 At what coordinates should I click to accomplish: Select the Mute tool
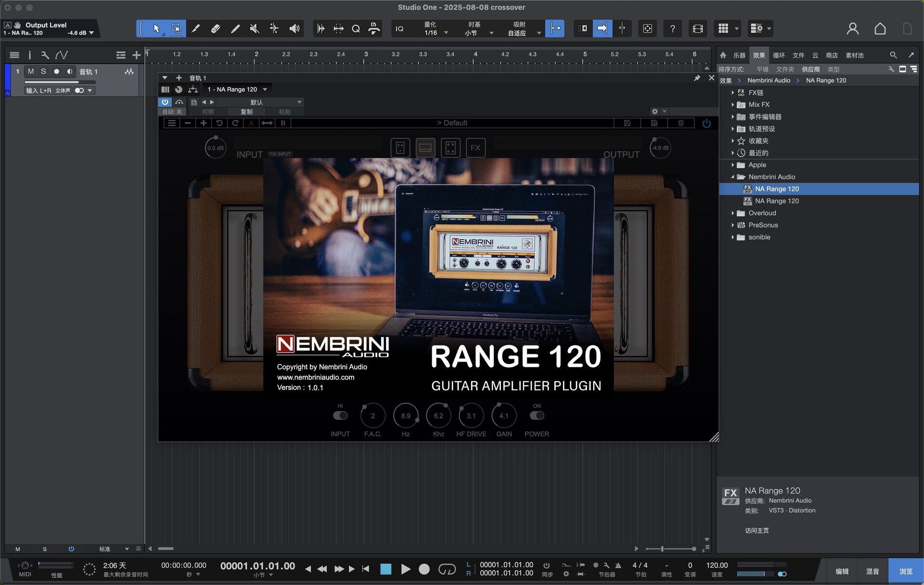coord(255,29)
